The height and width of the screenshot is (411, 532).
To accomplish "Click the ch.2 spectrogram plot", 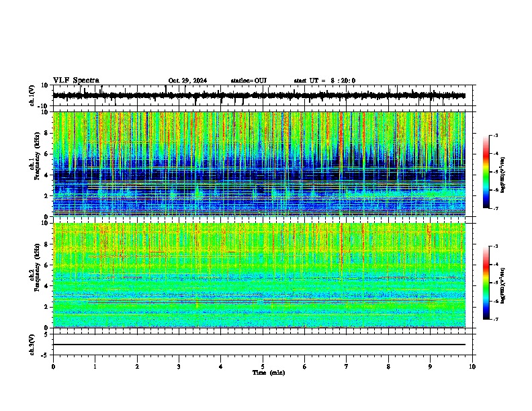I will pyautogui.click(x=259, y=275).
